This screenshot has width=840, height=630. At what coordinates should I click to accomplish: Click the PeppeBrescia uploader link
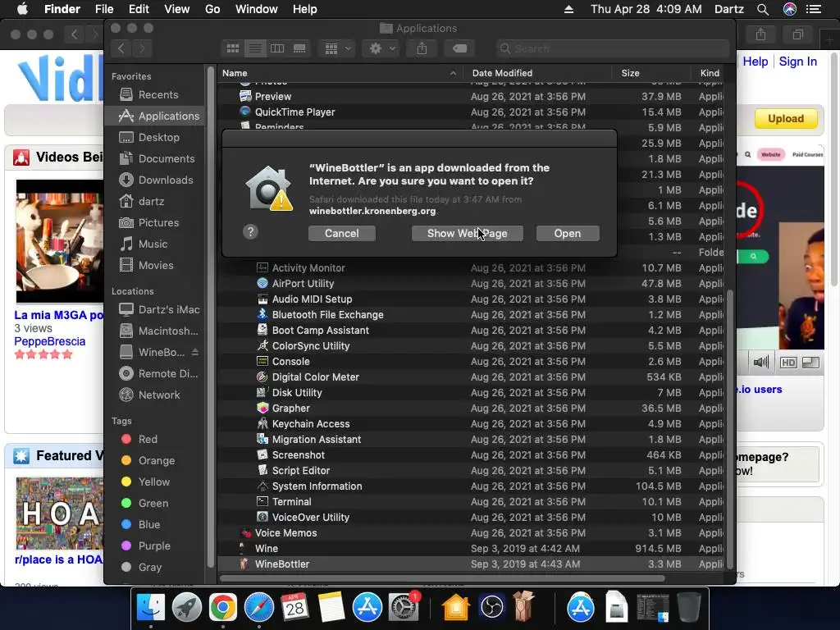(50, 341)
